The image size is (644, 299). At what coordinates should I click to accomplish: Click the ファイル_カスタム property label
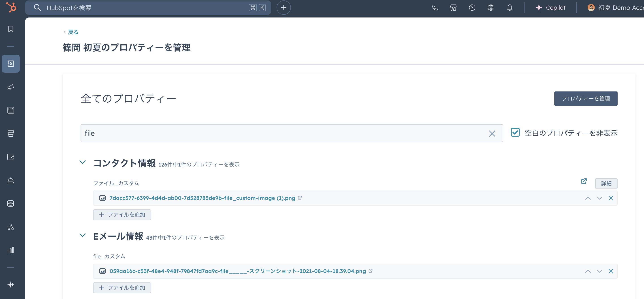click(x=116, y=183)
